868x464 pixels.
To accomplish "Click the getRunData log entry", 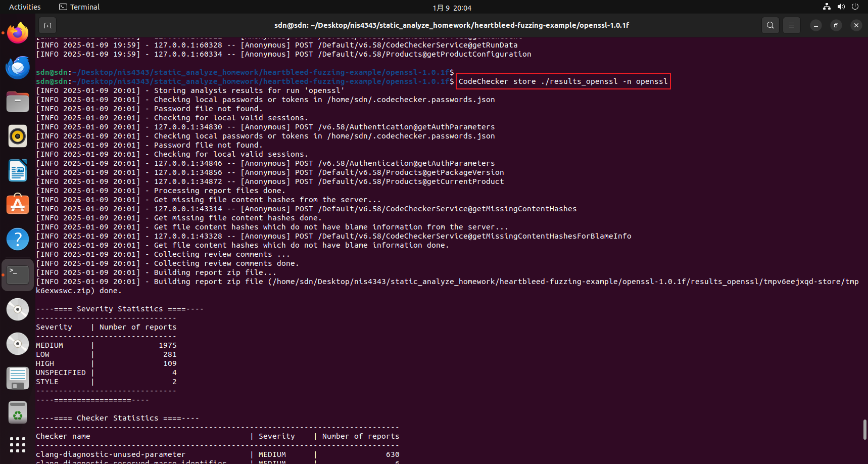I will tap(277, 45).
